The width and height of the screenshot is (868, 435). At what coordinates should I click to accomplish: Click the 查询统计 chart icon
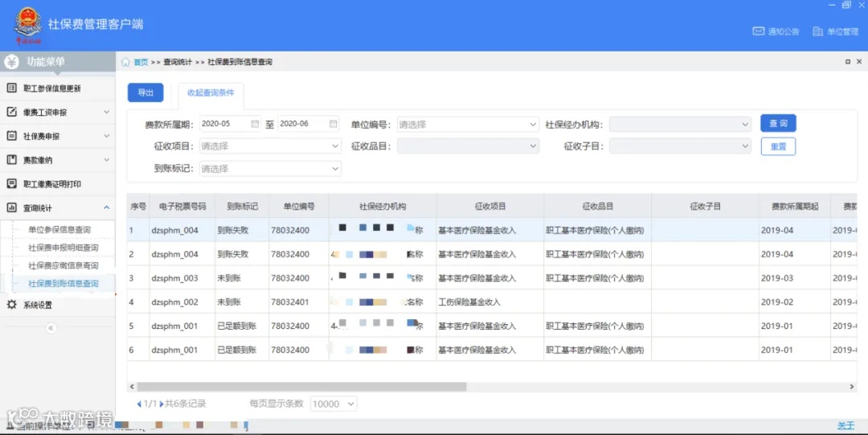(x=11, y=207)
